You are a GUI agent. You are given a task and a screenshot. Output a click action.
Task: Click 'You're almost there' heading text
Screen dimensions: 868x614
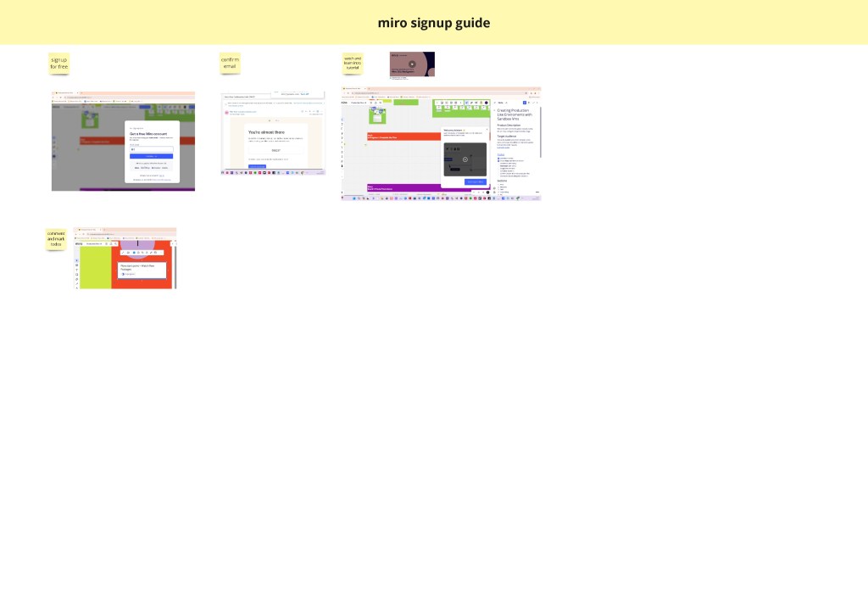(266, 132)
